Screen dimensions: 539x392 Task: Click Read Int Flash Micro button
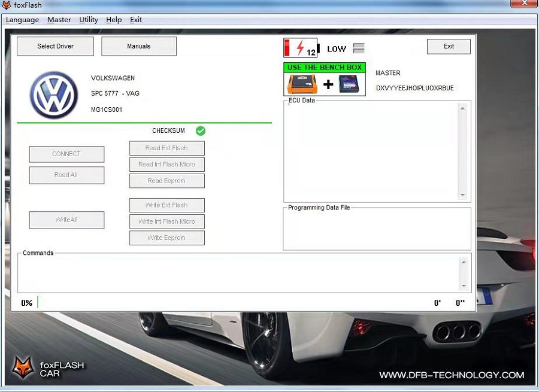pyautogui.click(x=167, y=165)
